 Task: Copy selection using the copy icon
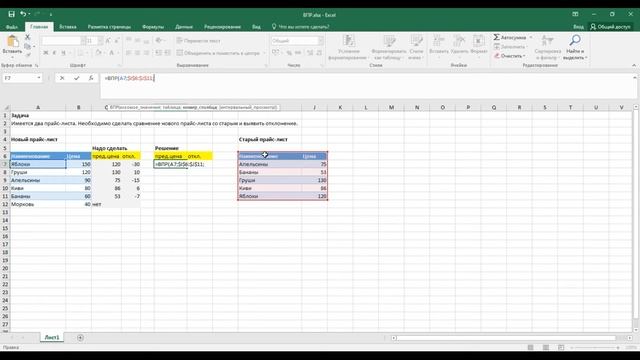(27, 46)
